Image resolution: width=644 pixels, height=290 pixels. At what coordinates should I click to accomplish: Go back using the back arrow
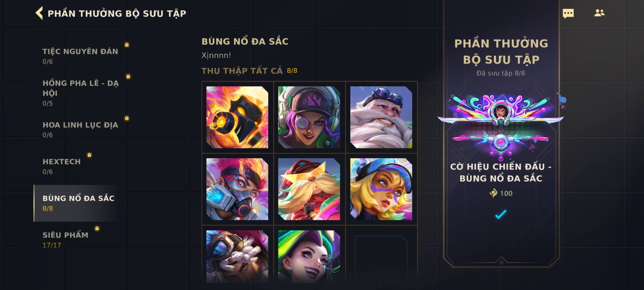(x=39, y=13)
